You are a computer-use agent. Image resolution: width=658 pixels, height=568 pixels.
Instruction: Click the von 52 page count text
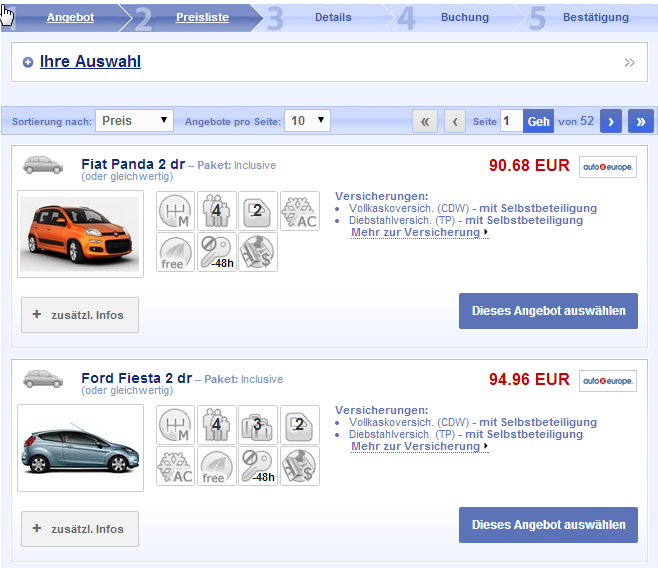coord(576,121)
